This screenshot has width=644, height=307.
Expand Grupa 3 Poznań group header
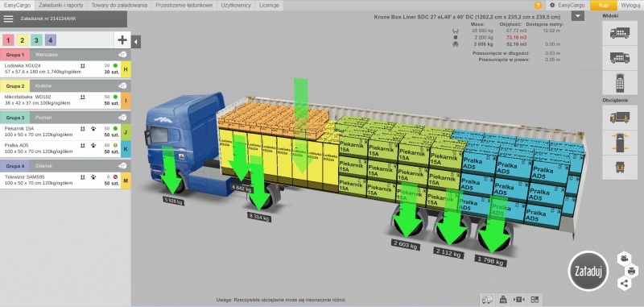click(65, 118)
